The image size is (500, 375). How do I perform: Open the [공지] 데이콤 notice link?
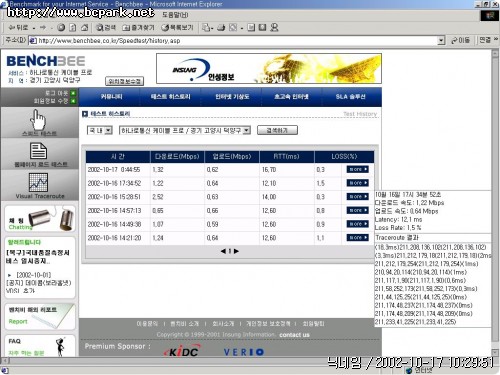(38, 286)
